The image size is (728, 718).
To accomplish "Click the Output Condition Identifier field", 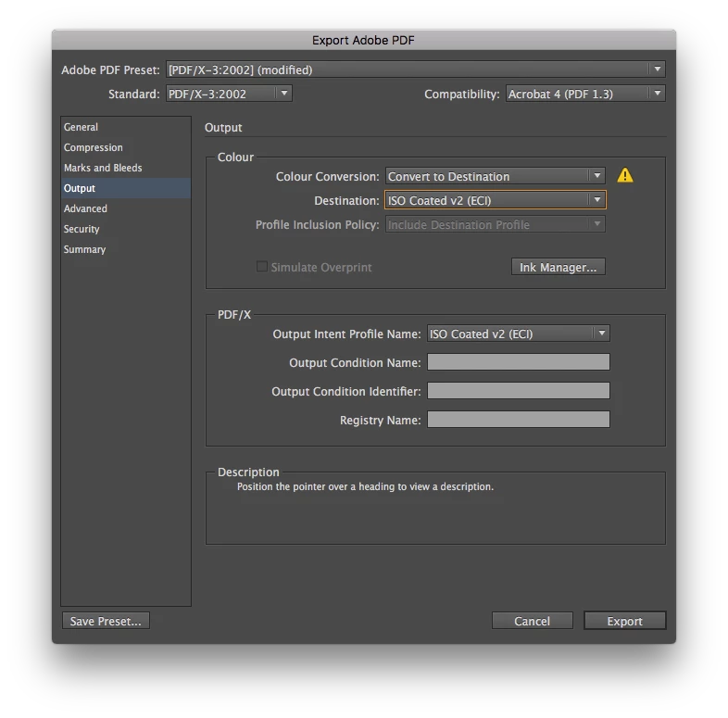I will coord(518,391).
